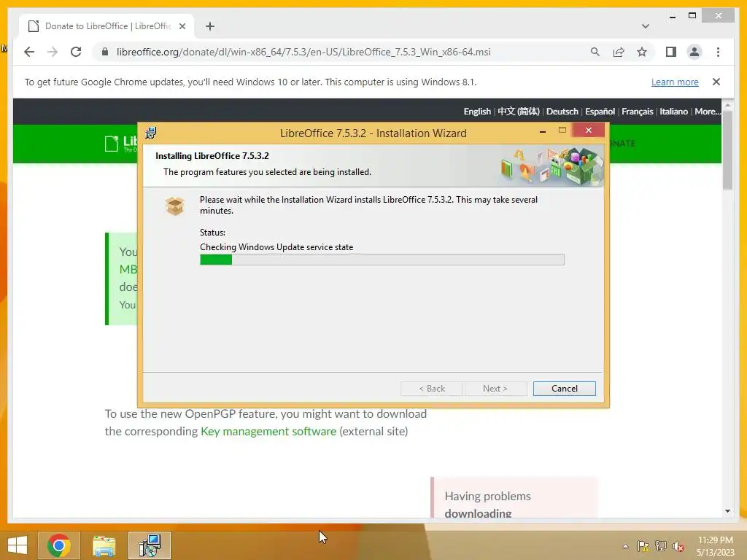
Task: Switch site language to Français
Action: coord(637,112)
